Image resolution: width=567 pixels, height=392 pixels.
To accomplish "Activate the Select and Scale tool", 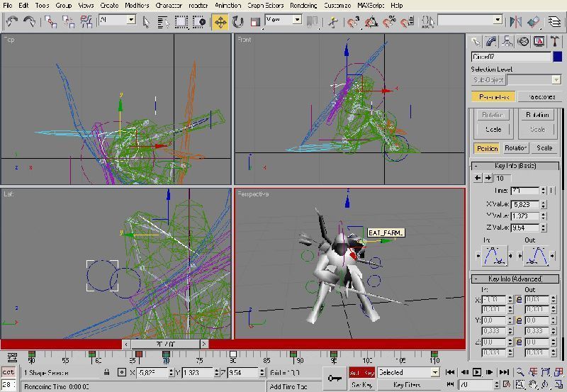I will coord(255,22).
